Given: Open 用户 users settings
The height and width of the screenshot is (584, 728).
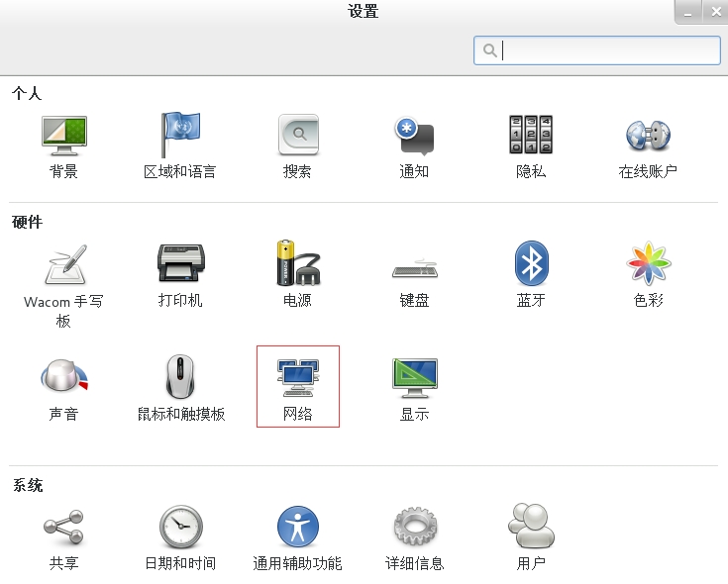Looking at the screenshot, I should pos(531,537).
